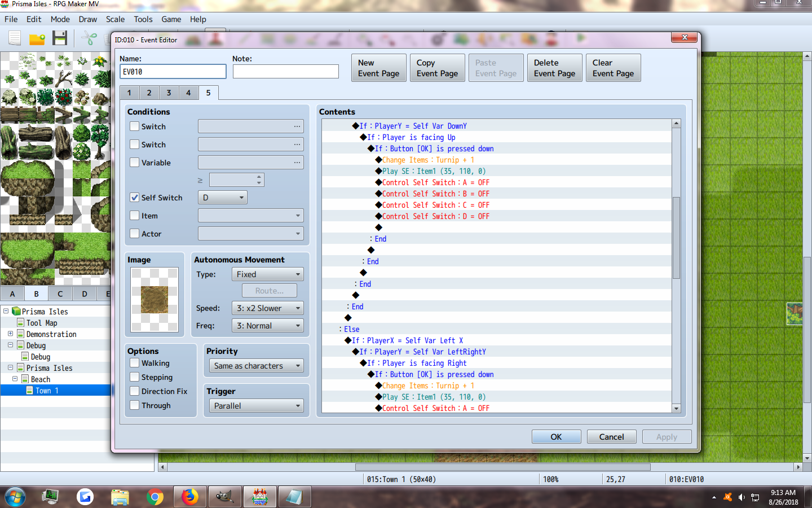Click the New Project page icon
Screen dimensions: 812x508
15,38
